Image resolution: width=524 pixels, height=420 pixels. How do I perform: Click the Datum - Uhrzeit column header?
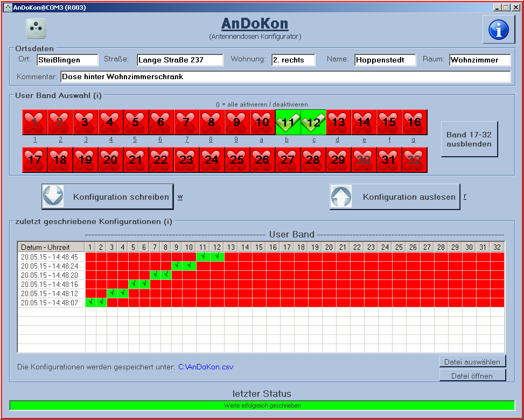click(50, 247)
